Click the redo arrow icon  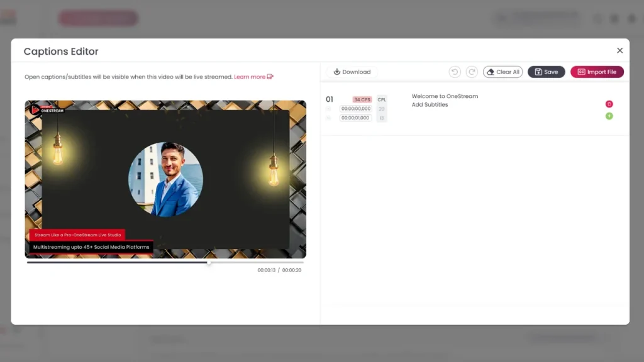472,72
